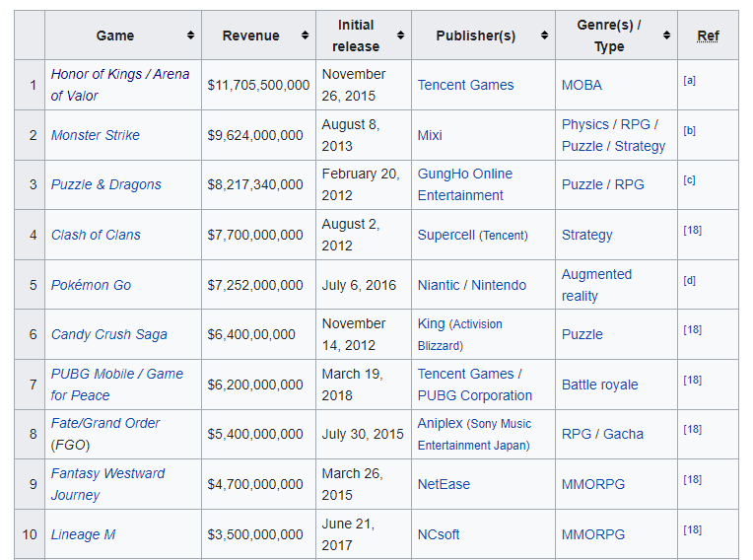Image resolution: width=753 pixels, height=560 pixels.
Task: Select the $11,705,500,000 revenue cell
Action: [258, 85]
